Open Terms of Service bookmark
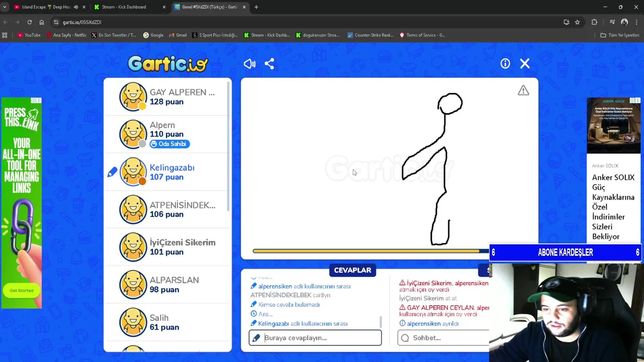Image resolution: width=644 pixels, height=362 pixels. click(423, 35)
